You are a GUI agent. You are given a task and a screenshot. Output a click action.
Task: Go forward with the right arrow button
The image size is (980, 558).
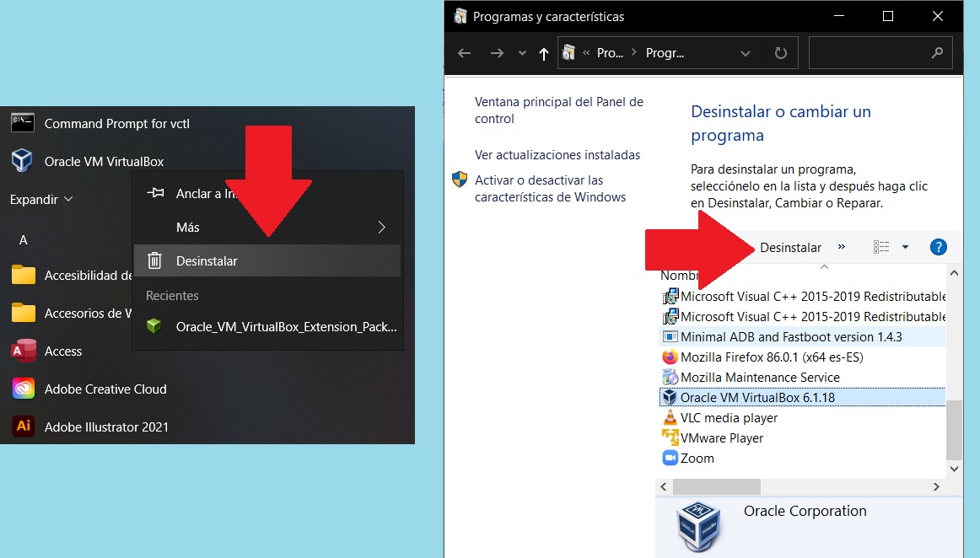click(497, 53)
